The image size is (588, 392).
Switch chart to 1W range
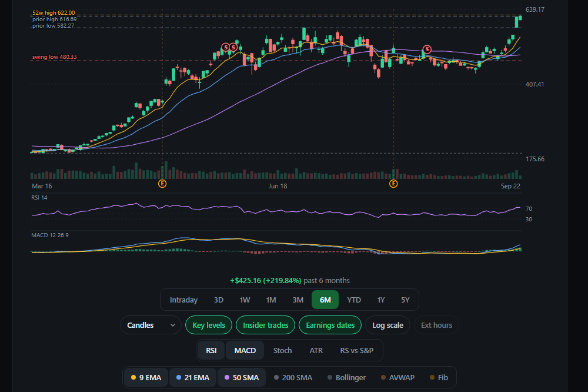(245, 300)
